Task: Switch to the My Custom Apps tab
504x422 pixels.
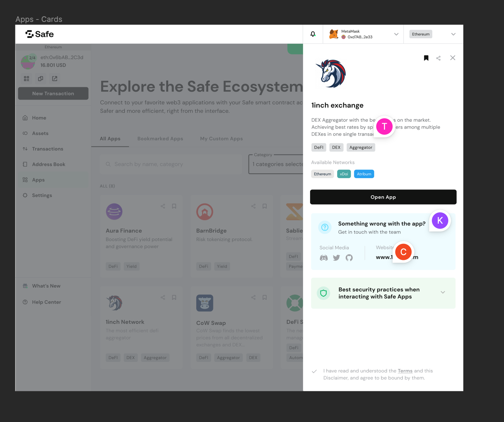Action: pos(222,139)
